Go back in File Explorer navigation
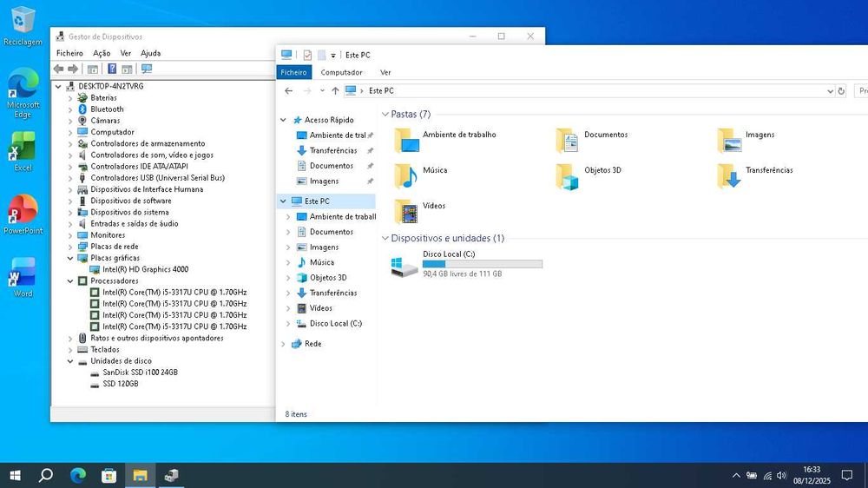 pos(288,91)
